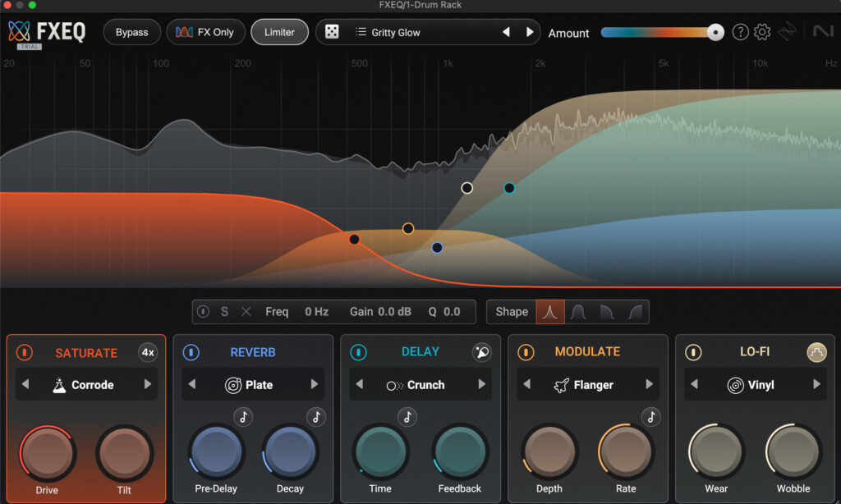Toggle the Saturate power button
Viewport: 841px width, 504px height.
[24, 352]
